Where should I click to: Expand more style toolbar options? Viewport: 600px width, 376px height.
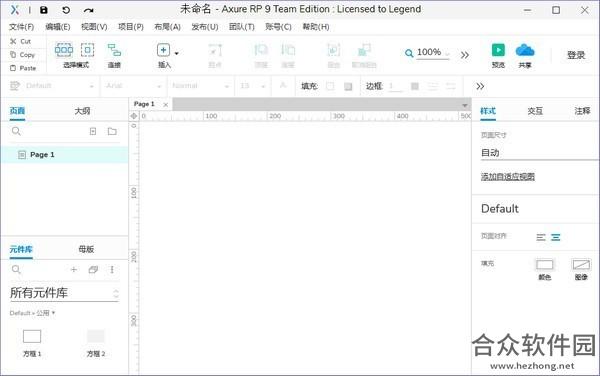[480, 86]
